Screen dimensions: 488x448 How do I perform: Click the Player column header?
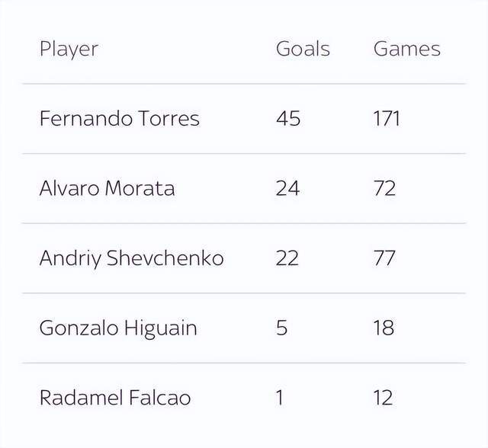click(x=69, y=49)
